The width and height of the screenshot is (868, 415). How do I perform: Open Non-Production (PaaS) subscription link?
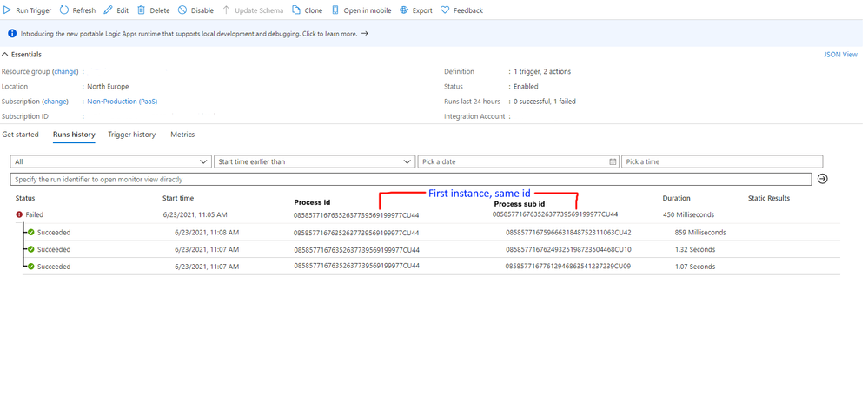(123, 102)
